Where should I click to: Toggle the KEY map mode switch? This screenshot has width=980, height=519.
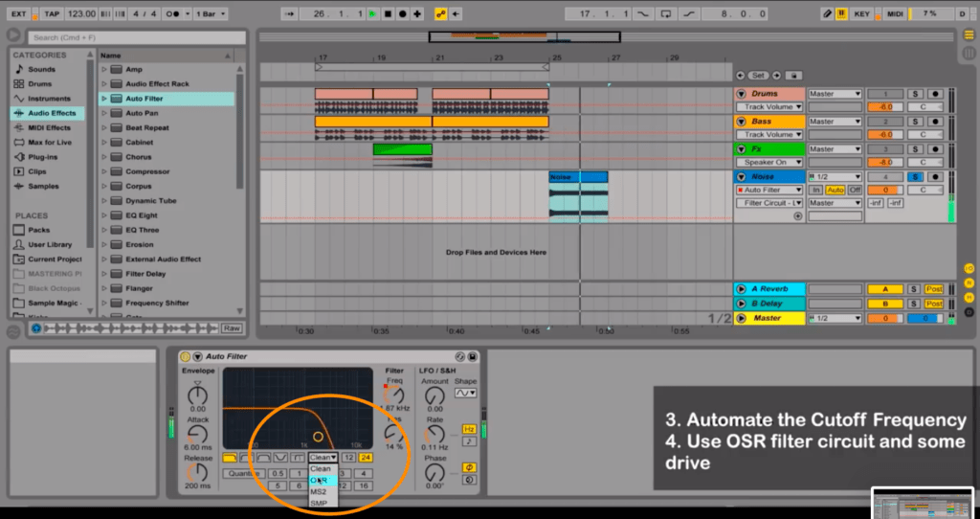pyautogui.click(x=862, y=13)
